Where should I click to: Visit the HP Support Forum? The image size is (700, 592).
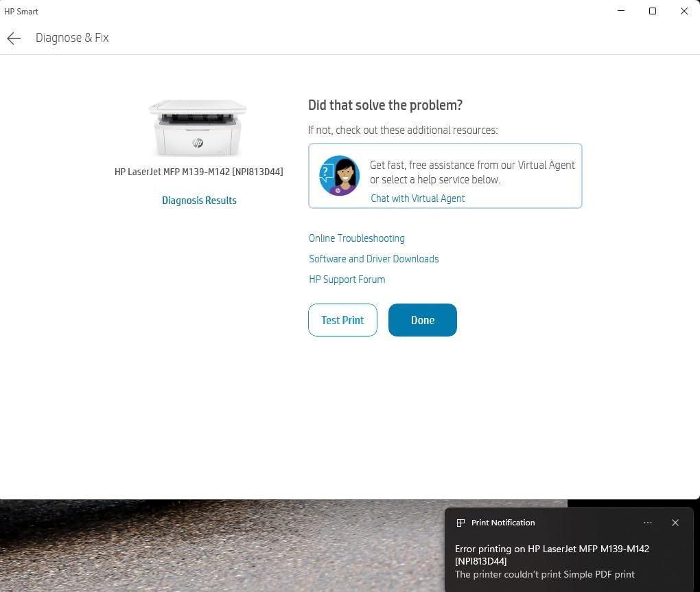[347, 280]
